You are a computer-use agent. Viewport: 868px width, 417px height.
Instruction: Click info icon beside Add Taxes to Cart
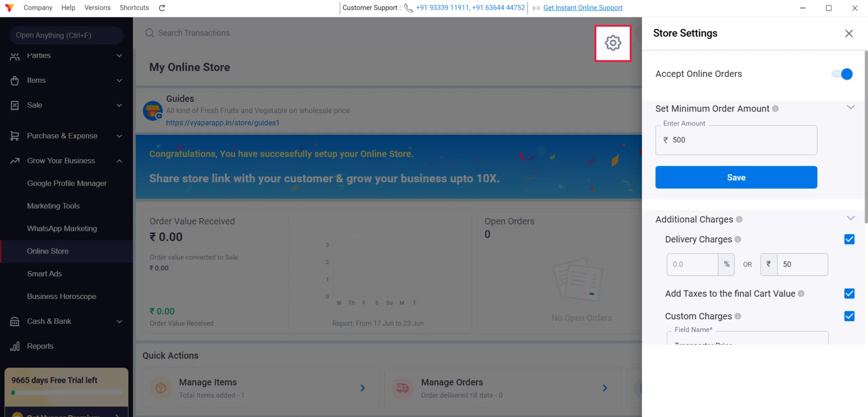click(x=801, y=294)
